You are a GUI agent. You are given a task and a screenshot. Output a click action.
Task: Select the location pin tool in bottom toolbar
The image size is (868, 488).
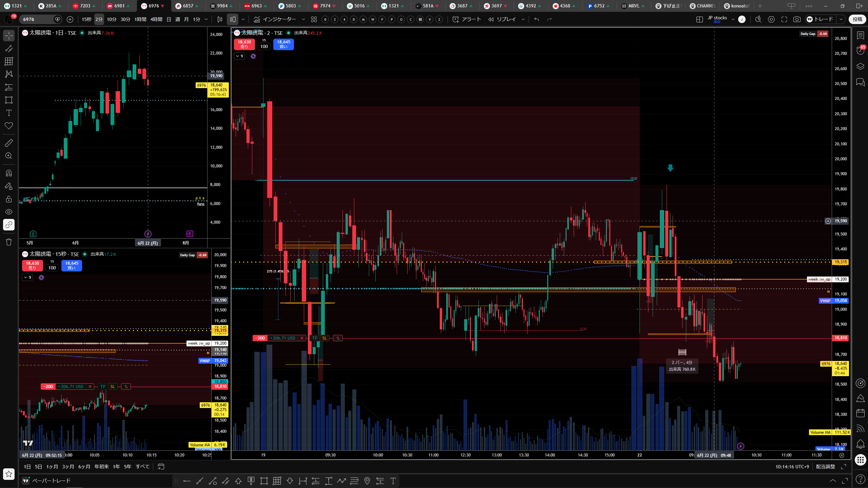click(x=367, y=481)
